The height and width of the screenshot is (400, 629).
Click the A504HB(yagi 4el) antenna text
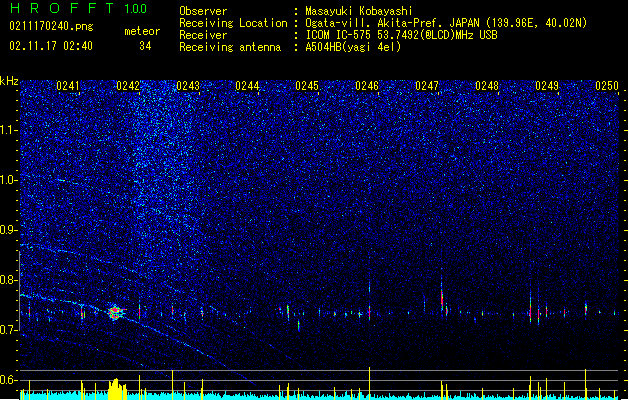[x=353, y=47]
